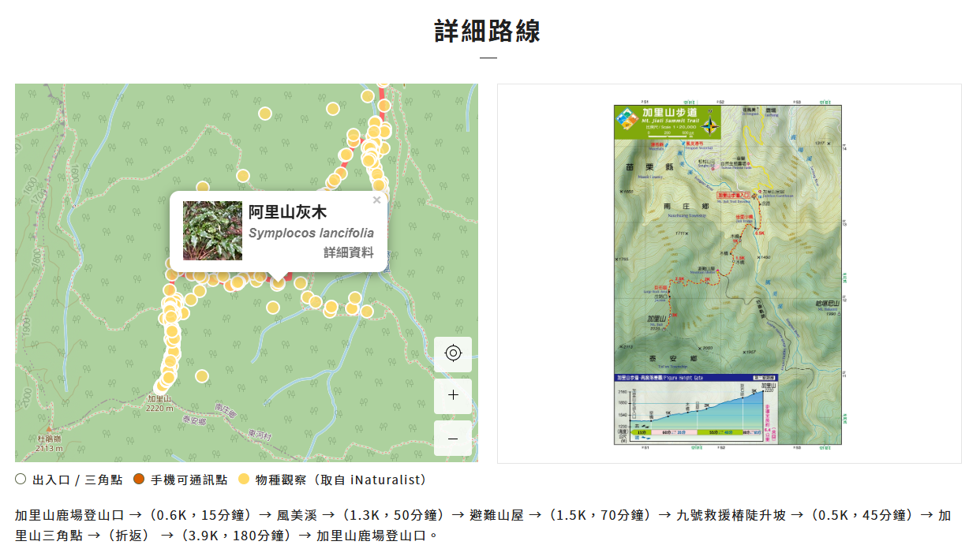The height and width of the screenshot is (560, 969).
Task: Click the 阿里山灰木 popup title
Action: click(287, 212)
